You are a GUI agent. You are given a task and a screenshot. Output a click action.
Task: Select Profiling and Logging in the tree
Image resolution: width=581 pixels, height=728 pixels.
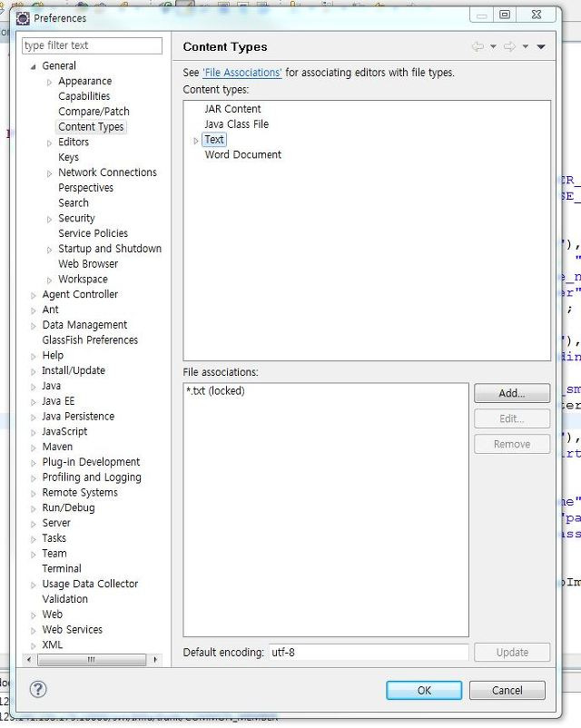click(x=92, y=477)
